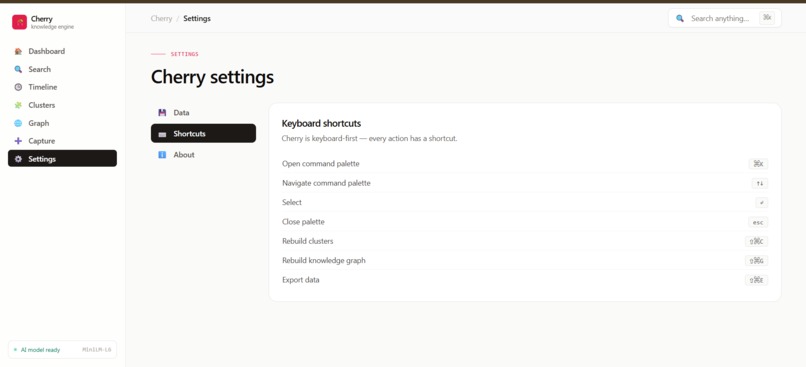
Task: Click the enter key badge for Select
Action: click(x=762, y=203)
